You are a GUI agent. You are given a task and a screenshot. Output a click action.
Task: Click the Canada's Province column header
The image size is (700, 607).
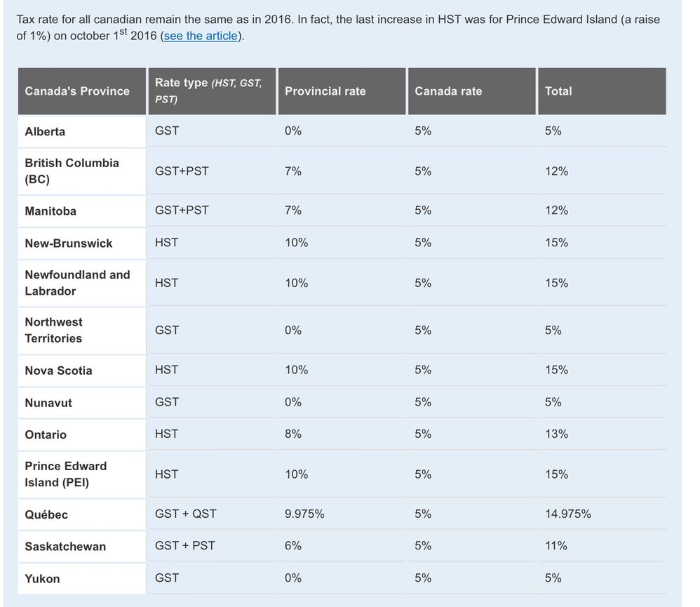(77, 91)
